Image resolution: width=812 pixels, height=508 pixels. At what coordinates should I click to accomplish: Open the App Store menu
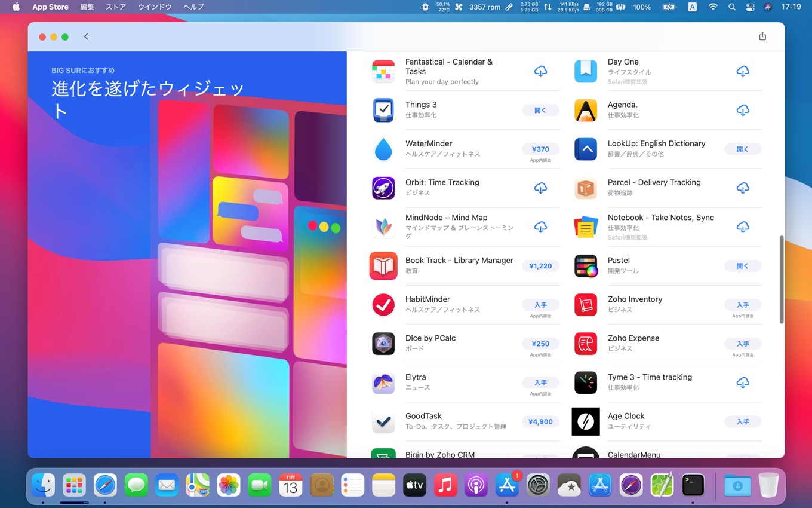coord(50,7)
